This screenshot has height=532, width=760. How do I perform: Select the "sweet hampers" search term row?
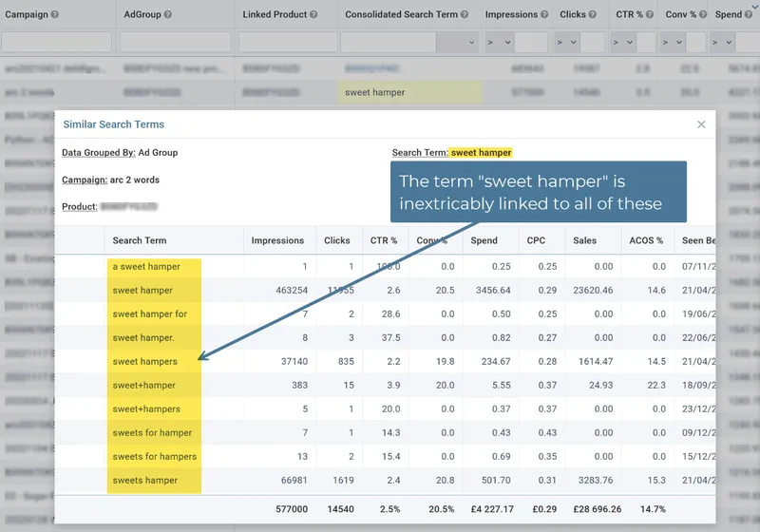[x=145, y=362]
